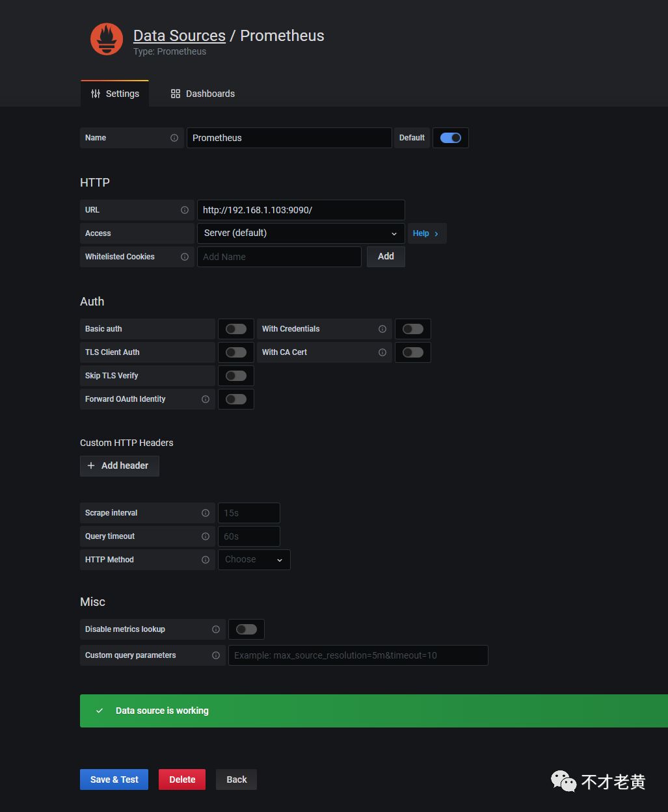Focus the Scrape interval input

(249, 513)
